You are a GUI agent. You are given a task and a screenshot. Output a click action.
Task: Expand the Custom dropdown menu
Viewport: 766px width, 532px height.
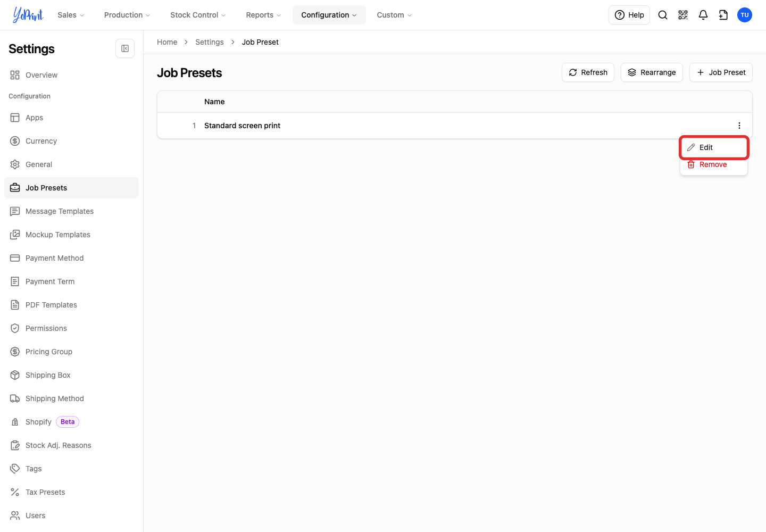click(x=394, y=15)
